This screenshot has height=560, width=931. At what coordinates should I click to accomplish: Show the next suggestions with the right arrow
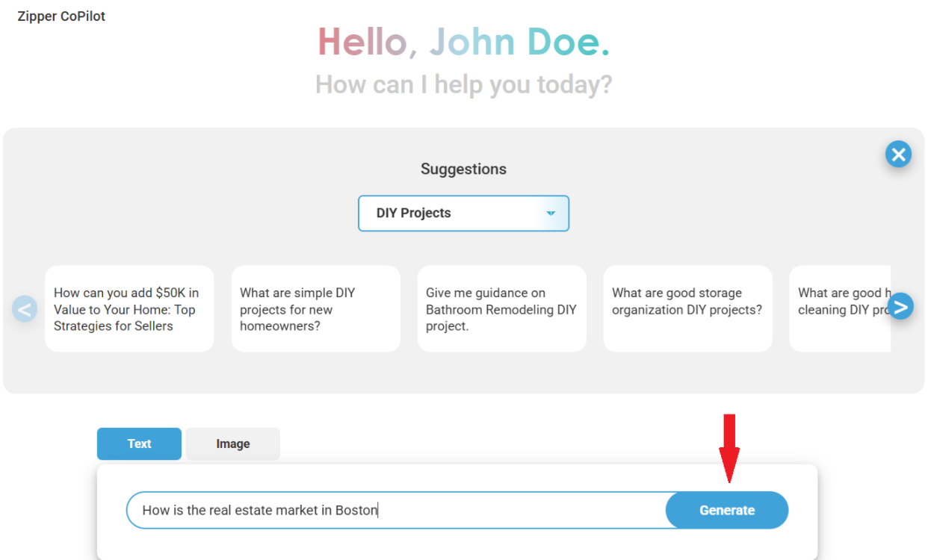coord(900,306)
